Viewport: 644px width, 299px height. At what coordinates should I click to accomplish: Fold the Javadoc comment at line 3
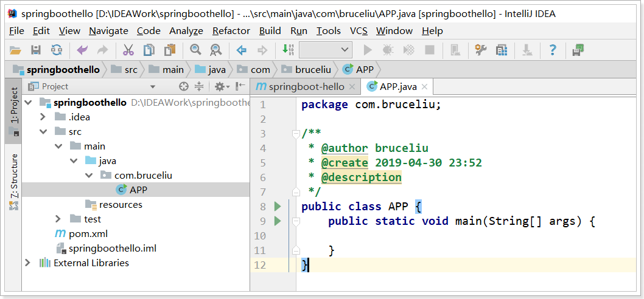[x=295, y=133]
